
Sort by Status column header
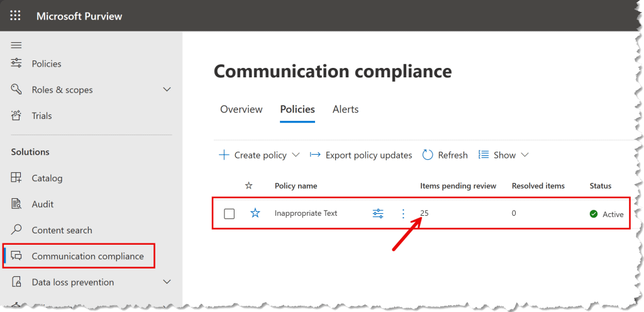(601, 186)
